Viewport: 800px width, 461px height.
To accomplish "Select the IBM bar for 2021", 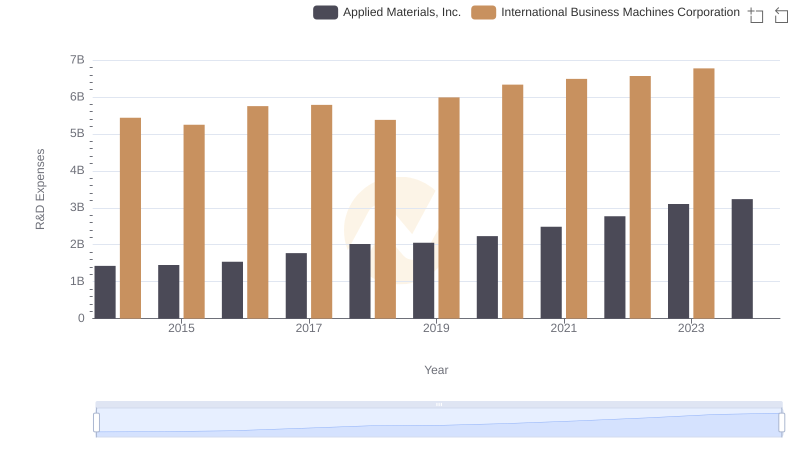I will [576, 198].
